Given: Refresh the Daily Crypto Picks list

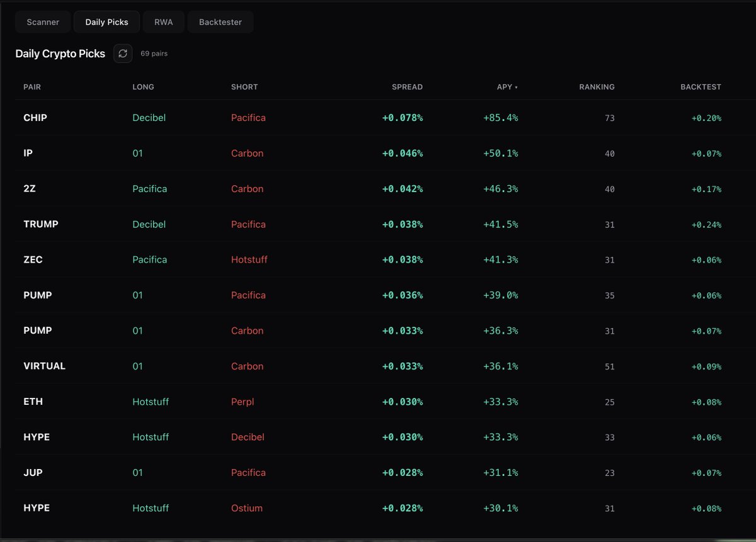Looking at the screenshot, I should [x=123, y=54].
